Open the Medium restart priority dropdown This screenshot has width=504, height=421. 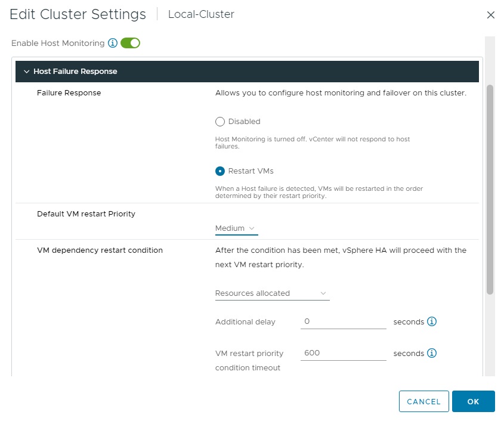[236, 228]
